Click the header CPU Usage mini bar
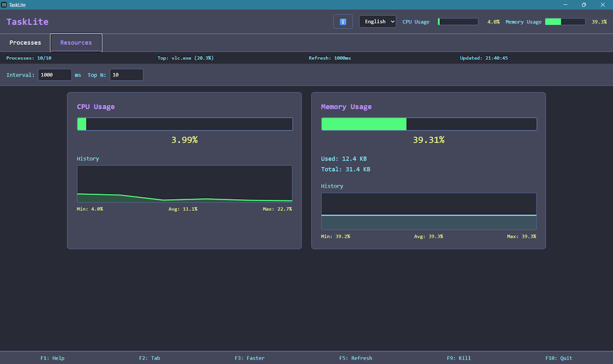 pyautogui.click(x=458, y=22)
